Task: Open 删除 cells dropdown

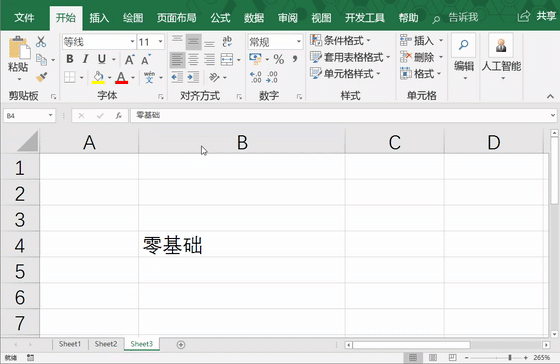Action: (x=422, y=57)
